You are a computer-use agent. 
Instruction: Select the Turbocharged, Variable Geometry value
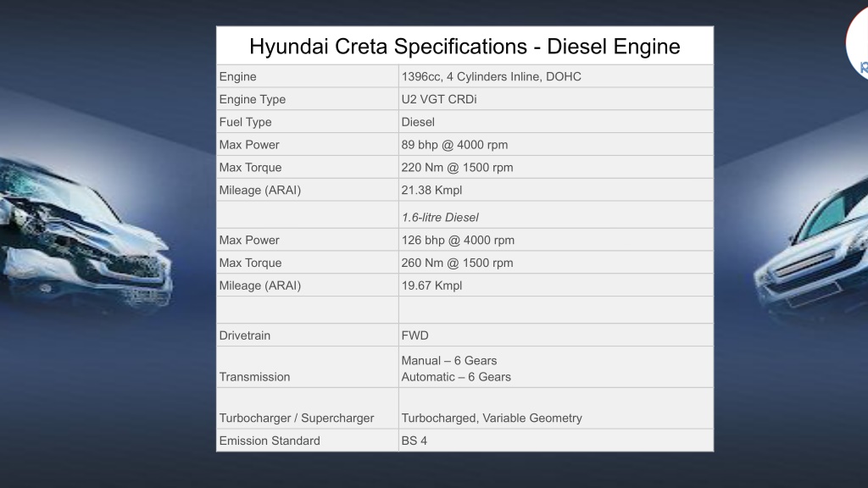(492, 419)
